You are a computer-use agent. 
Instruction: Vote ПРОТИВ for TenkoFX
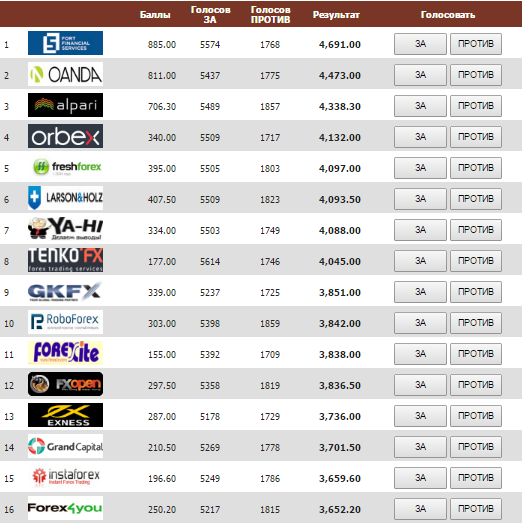[476, 261]
